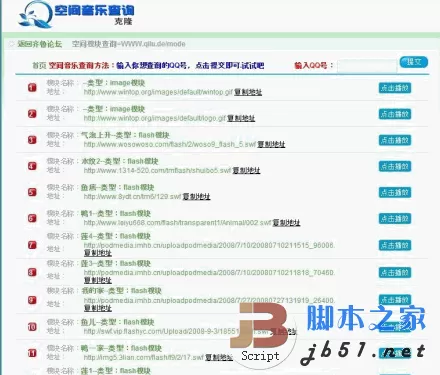Click 复制地址 after shuibo5.swf URL
Viewport: 440px width, 375px height.
(x=246, y=170)
